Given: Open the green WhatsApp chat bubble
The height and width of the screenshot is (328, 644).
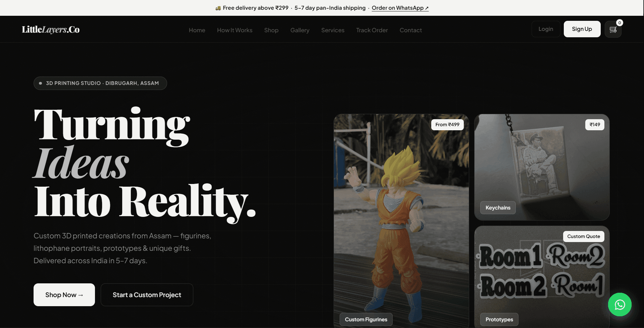Looking at the screenshot, I should [620, 304].
